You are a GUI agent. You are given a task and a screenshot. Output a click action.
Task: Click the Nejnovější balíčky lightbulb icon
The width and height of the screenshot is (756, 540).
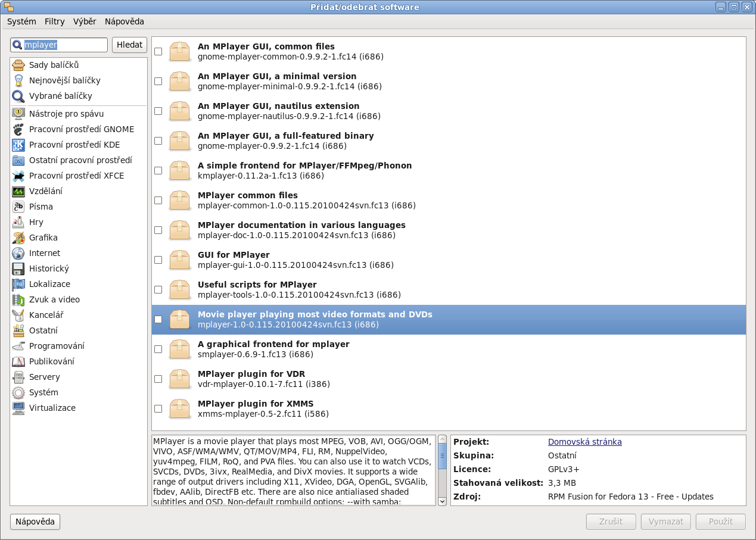click(18, 80)
